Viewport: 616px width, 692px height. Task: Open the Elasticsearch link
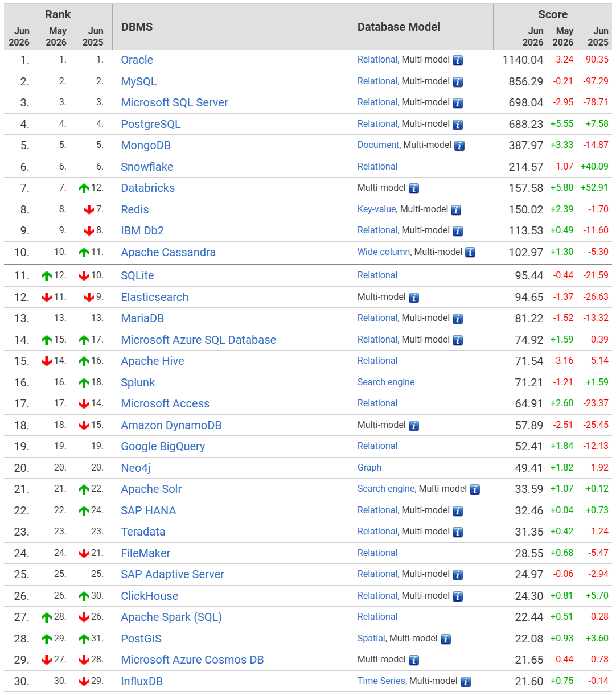coord(155,297)
